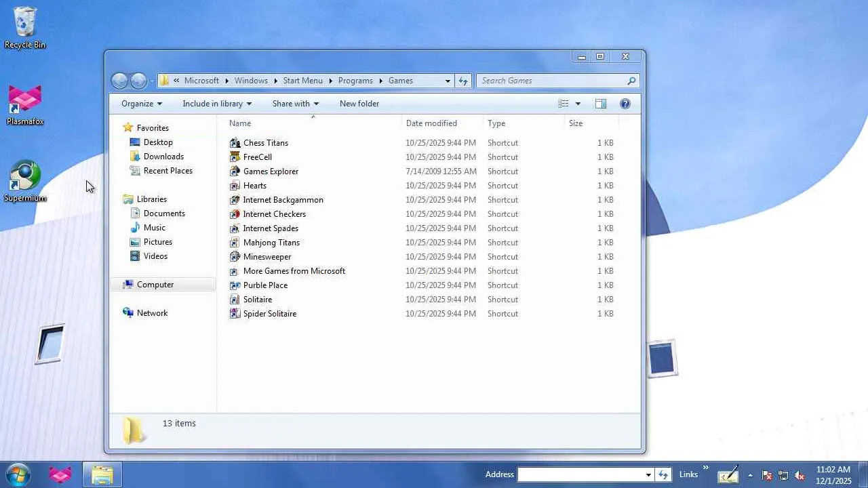The height and width of the screenshot is (488, 868).
Task: Click the muted volume tray icon
Action: coord(800,475)
